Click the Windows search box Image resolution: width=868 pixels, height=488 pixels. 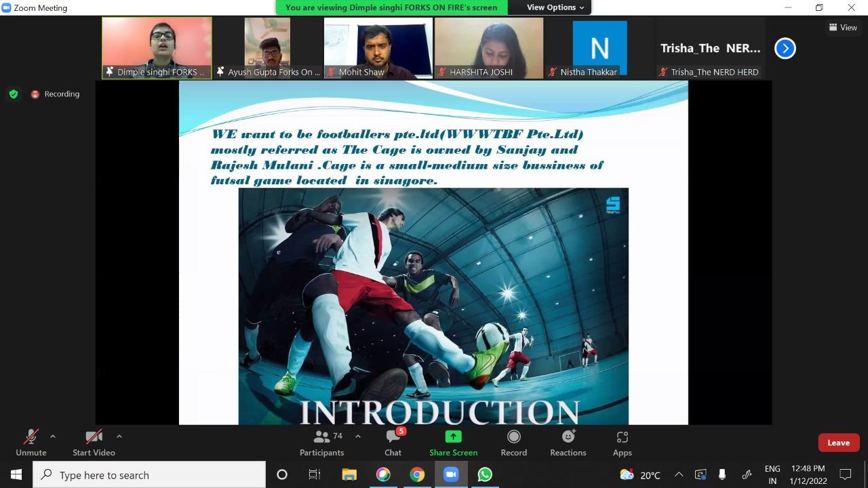pos(149,474)
